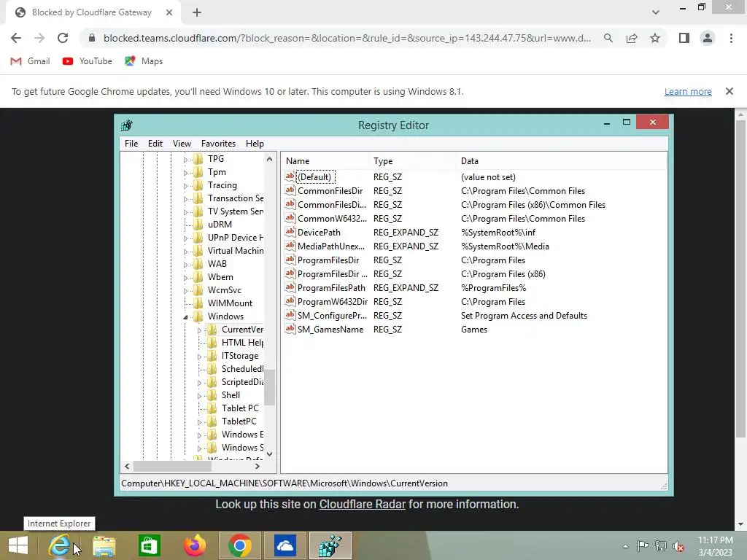Image resolution: width=747 pixels, height=560 pixels.
Task: Open the Edit menu in Registry Editor
Action: (x=155, y=144)
